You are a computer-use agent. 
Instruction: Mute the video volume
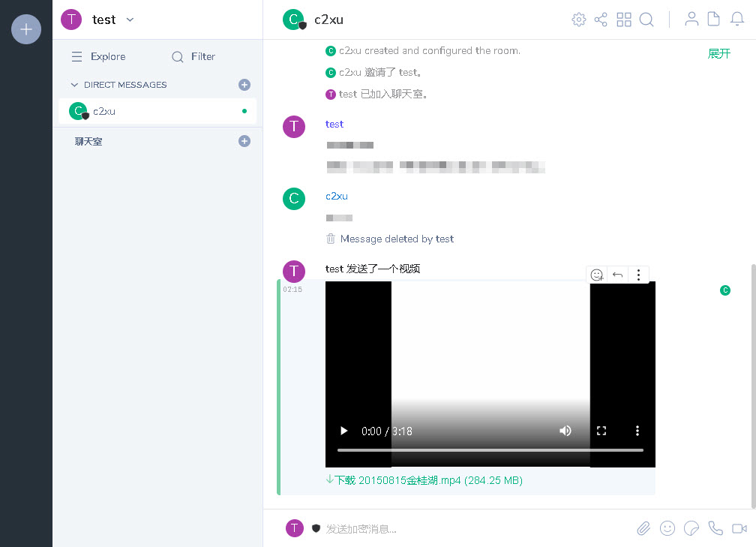coord(565,431)
